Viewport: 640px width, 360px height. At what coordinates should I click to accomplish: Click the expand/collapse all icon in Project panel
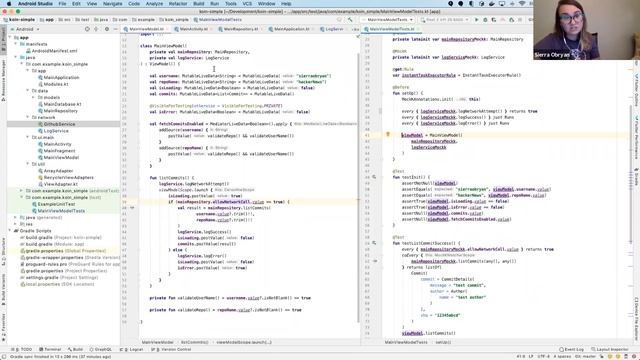(x=96, y=29)
